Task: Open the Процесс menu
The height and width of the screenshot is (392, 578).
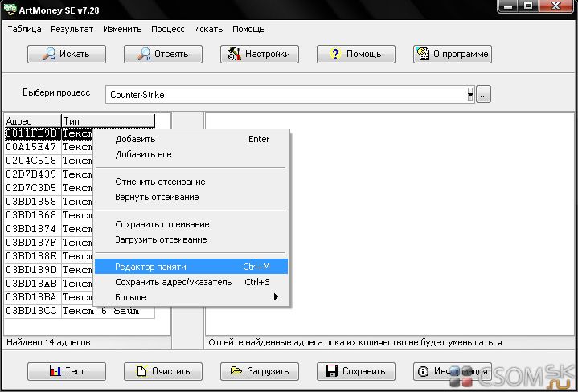Action: click(168, 29)
